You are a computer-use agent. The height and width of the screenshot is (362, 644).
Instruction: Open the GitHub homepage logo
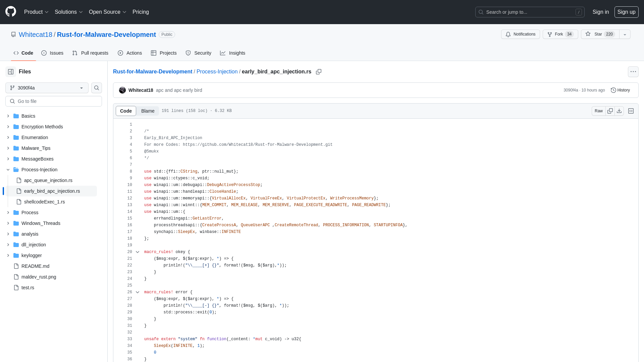[11, 12]
